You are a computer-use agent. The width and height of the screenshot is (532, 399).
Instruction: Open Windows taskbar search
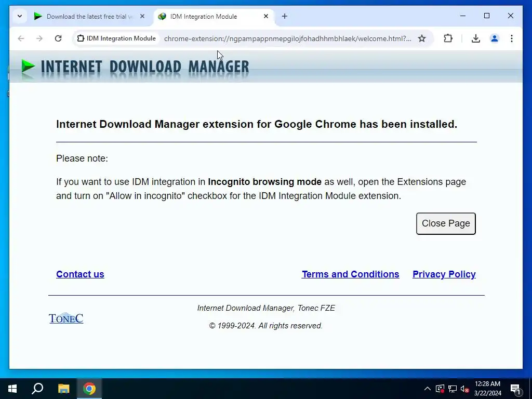point(37,389)
